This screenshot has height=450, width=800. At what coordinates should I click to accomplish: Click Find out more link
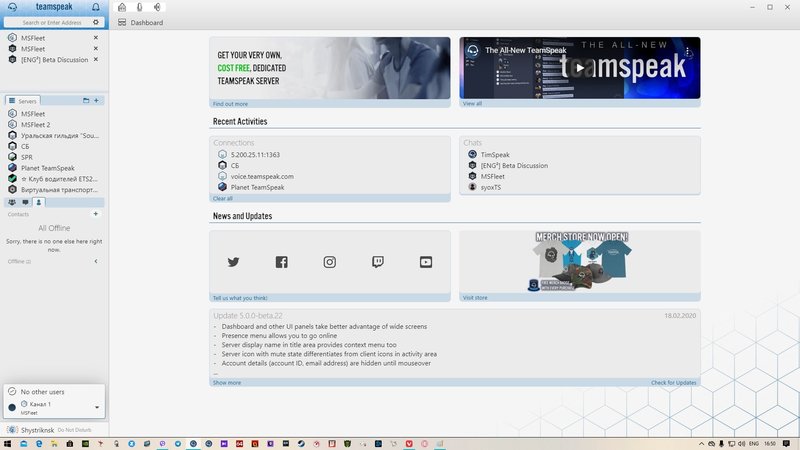tap(230, 104)
